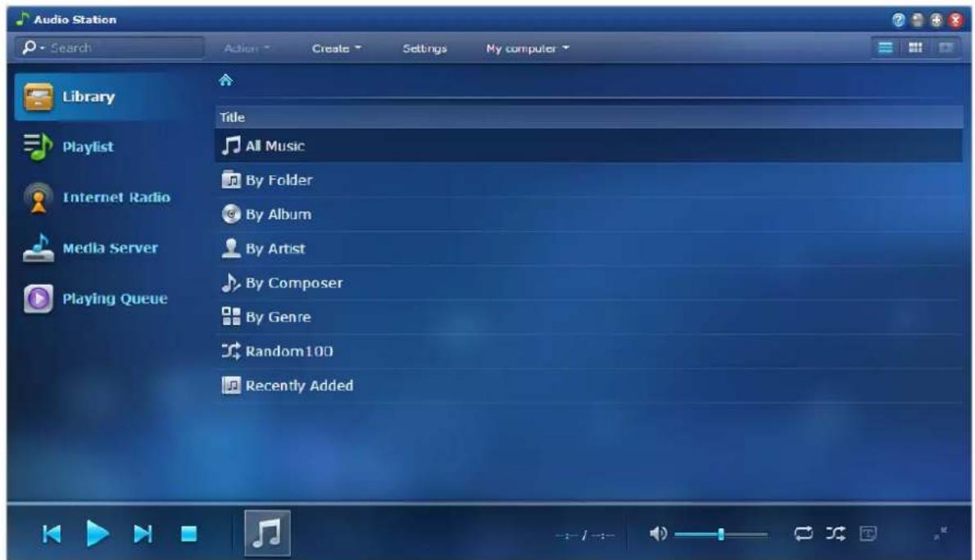
Task: Select All Music text
Action: click(x=274, y=146)
